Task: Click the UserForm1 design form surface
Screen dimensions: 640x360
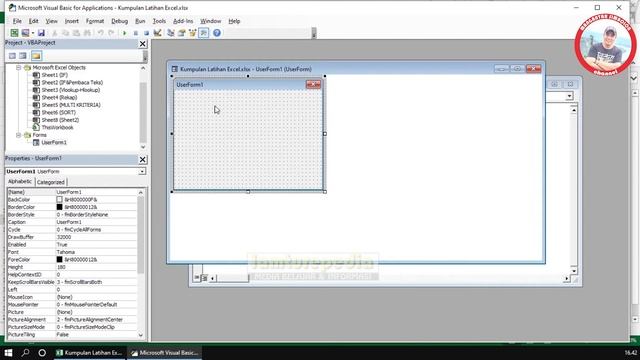Action: tap(248, 140)
